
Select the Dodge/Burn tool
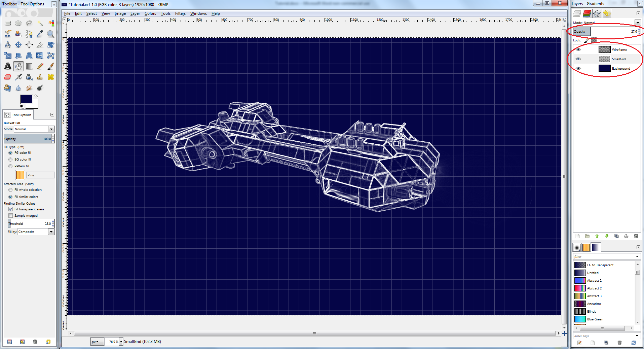[x=40, y=88]
